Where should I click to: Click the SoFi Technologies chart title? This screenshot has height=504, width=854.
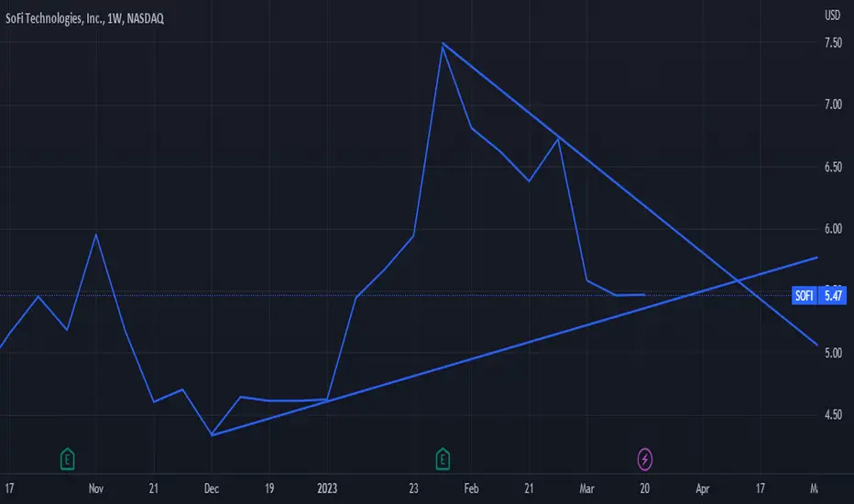click(x=84, y=18)
